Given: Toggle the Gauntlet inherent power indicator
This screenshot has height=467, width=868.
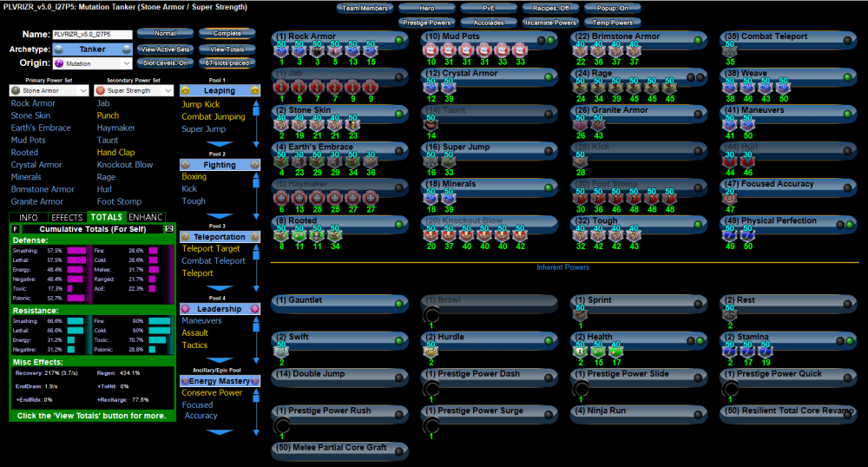Looking at the screenshot, I should [398, 303].
